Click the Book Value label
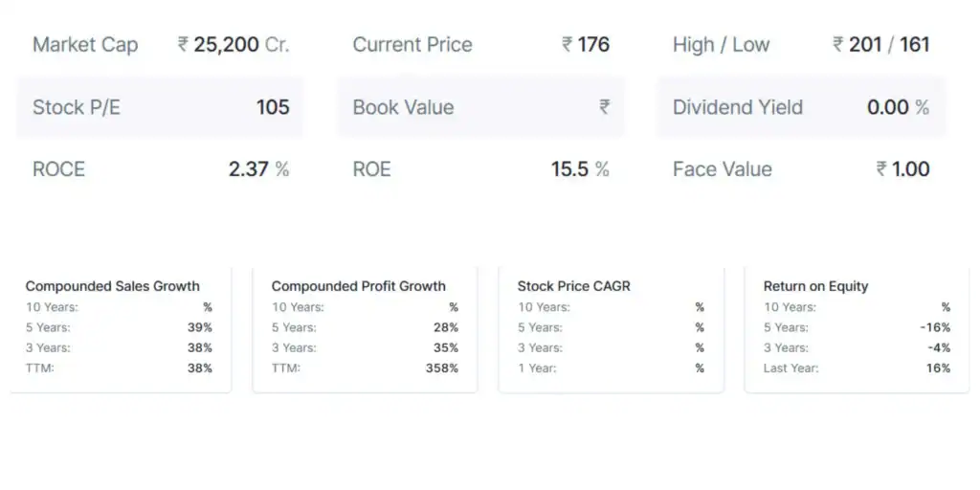The height and width of the screenshot is (490, 980). point(403,107)
